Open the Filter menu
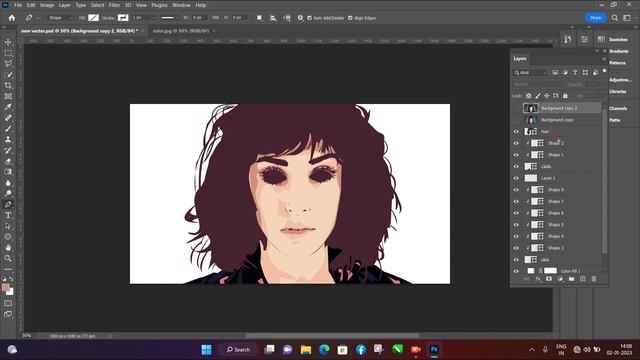 point(114,5)
